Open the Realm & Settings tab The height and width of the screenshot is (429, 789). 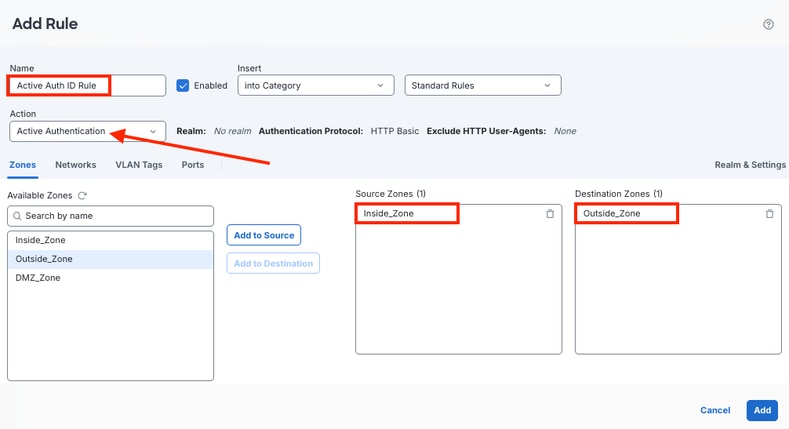coord(750,165)
